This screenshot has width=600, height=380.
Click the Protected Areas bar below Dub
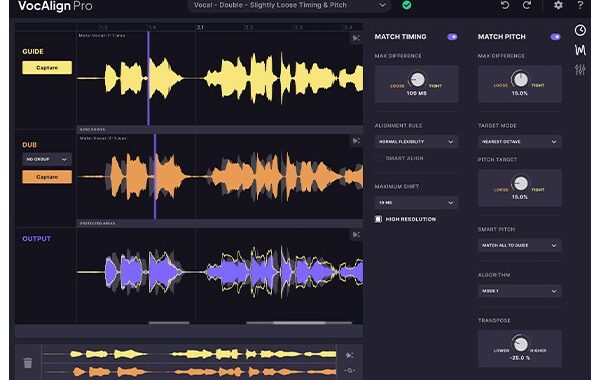coord(220,223)
